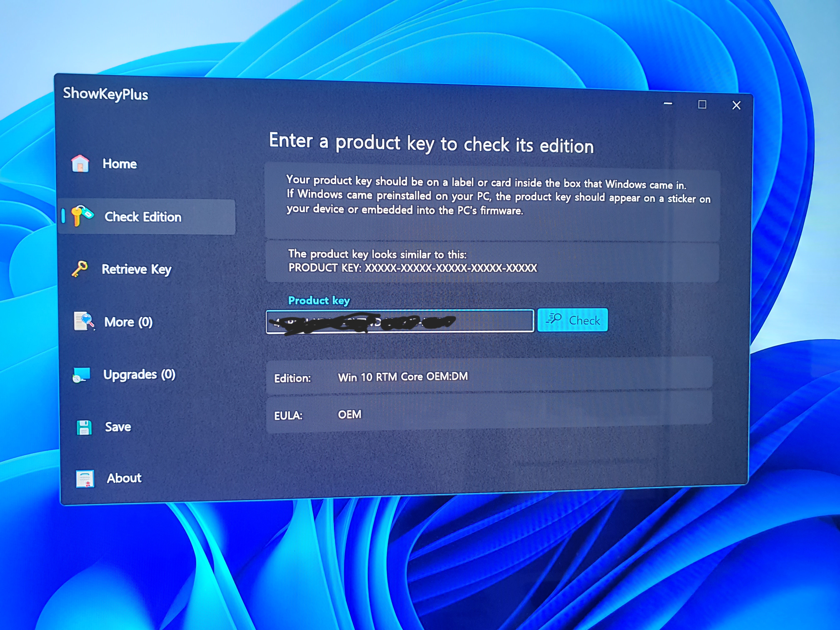
Task: Open the Home page label
Action: 120,164
